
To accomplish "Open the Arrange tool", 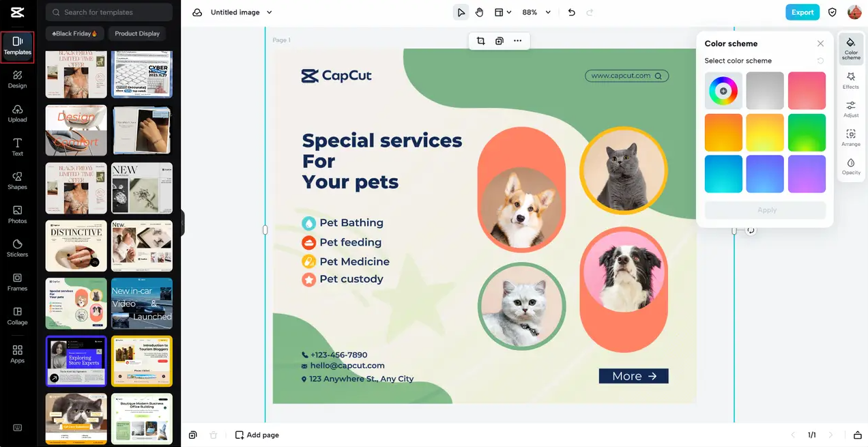I will 851,138.
